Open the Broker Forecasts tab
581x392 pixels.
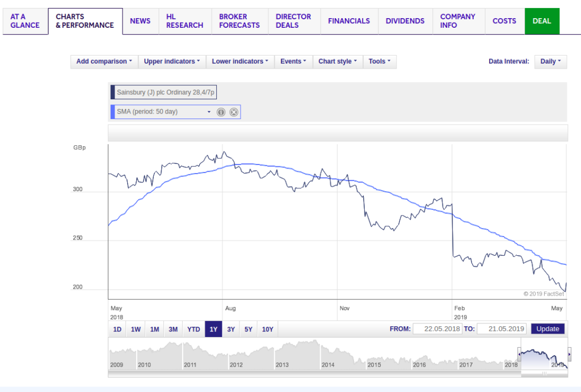pyautogui.click(x=239, y=21)
